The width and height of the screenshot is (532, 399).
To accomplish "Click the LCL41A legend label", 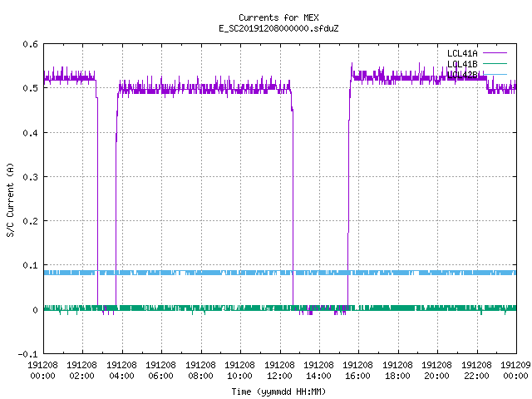I will point(462,53).
